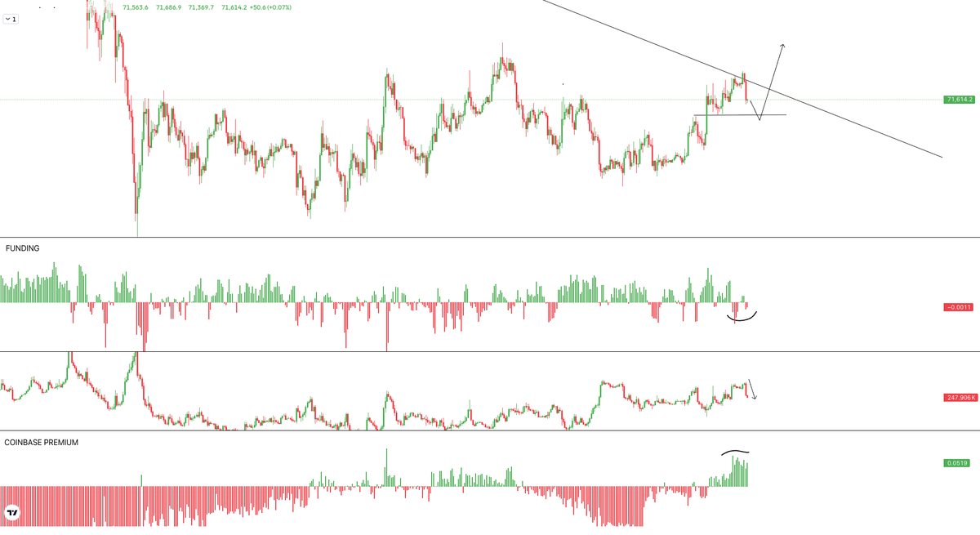The width and height of the screenshot is (980, 535).
Task: Select the FUNDING indicator title
Action: [23, 247]
